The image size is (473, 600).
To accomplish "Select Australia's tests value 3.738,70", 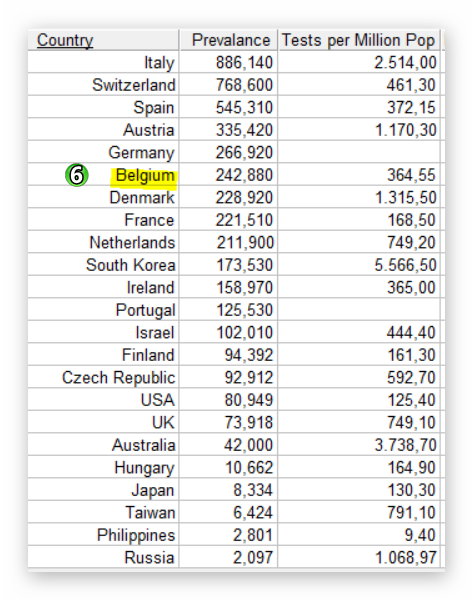I will 359,445.
